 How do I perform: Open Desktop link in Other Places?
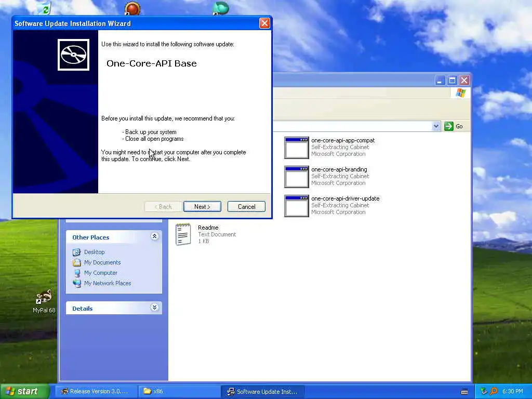tap(95, 252)
